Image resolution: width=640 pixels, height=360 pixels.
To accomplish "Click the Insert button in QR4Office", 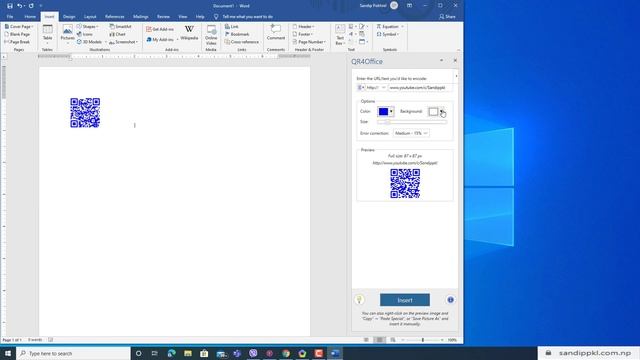I will pyautogui.click(x=404, y=300).
